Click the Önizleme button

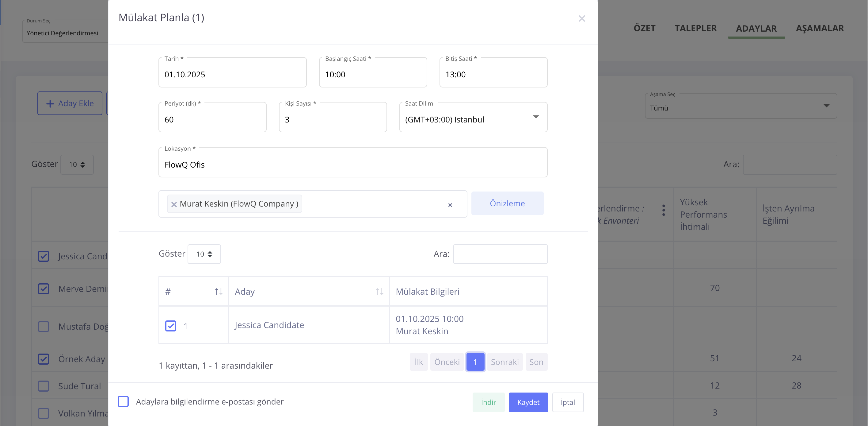[507, 203]
